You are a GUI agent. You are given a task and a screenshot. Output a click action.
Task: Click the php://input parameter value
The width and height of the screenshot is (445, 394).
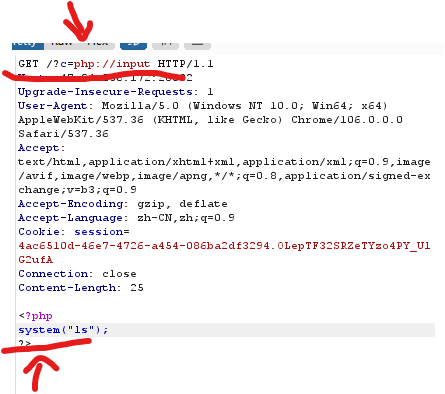pyautogui.click(x=112, y=64)
